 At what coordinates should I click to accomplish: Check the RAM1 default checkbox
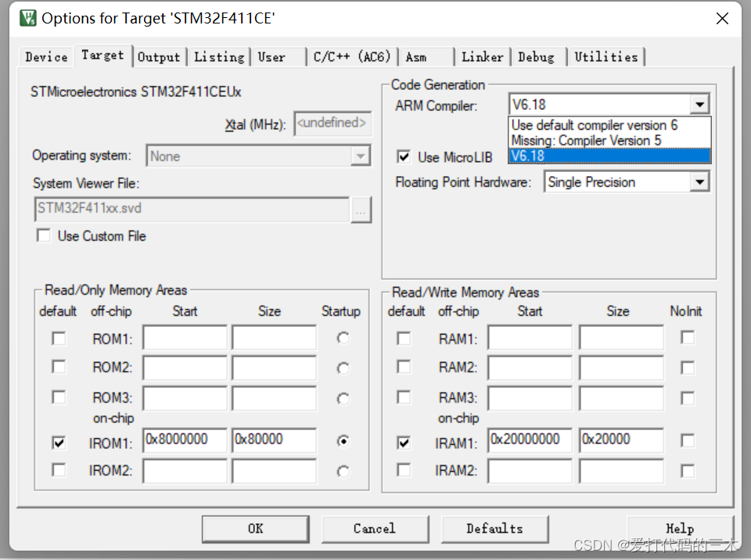tap(404, 338)
